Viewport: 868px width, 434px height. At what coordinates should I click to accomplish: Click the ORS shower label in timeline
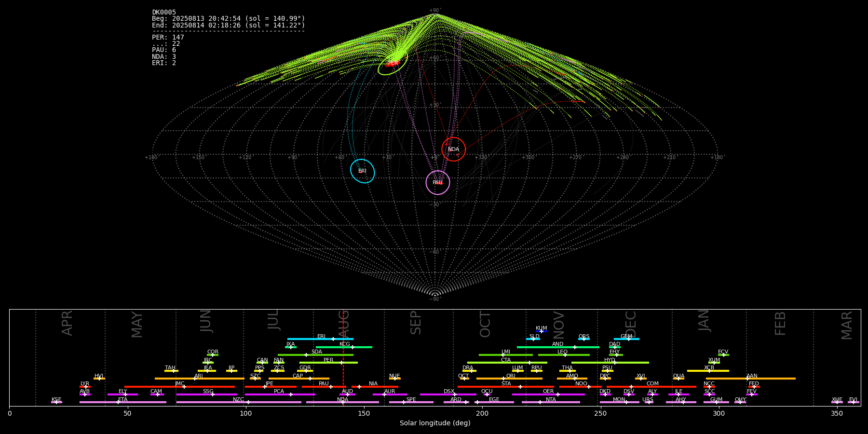pyautogui.click(x=584, y=336)
